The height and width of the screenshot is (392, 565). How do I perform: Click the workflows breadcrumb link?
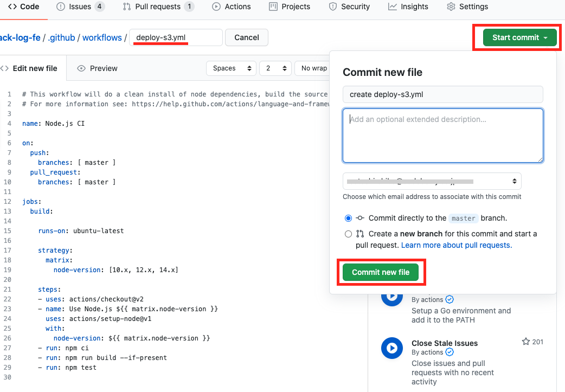click(x=102, y=37)
